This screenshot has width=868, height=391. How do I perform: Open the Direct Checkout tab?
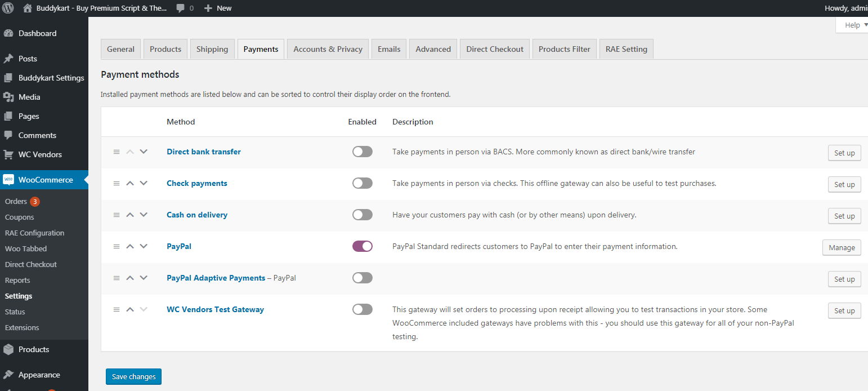[495, 49]
